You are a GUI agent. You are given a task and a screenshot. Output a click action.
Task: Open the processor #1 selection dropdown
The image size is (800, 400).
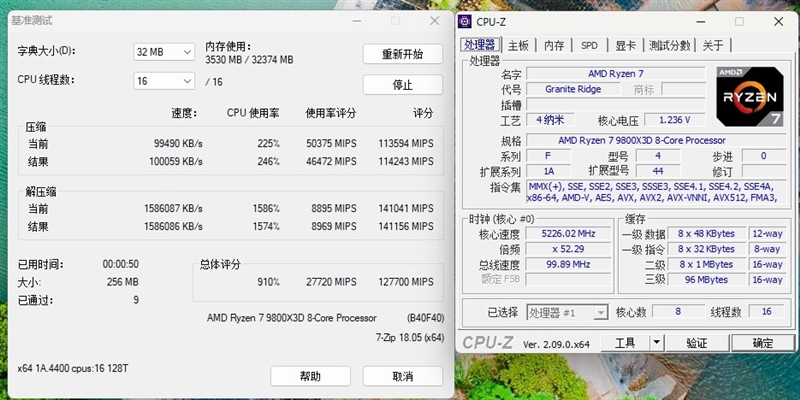tap(567, 312)
